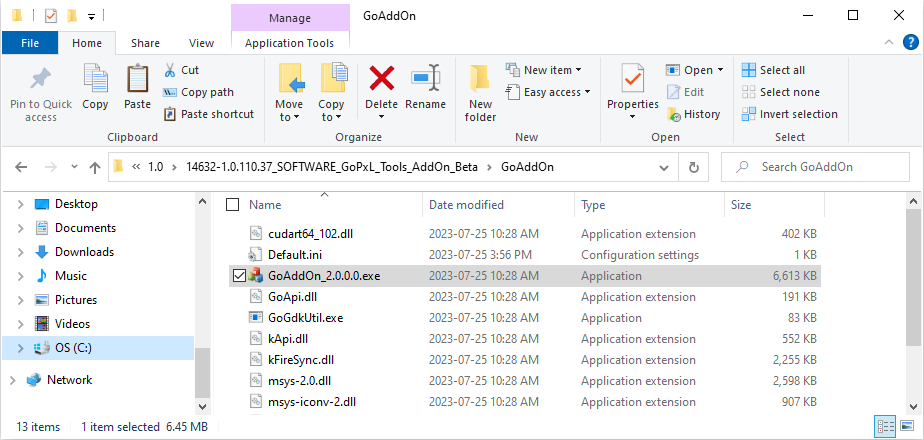Open file History in ribbon
The width and height of the screenshot is (924, 440).
(x=694, y=114)
